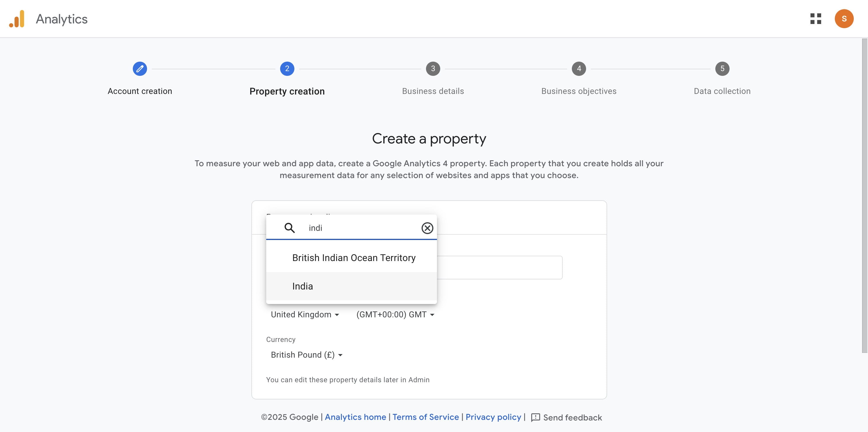
Task: Go to step 3 Business details
Action: [x=433, y=69]
